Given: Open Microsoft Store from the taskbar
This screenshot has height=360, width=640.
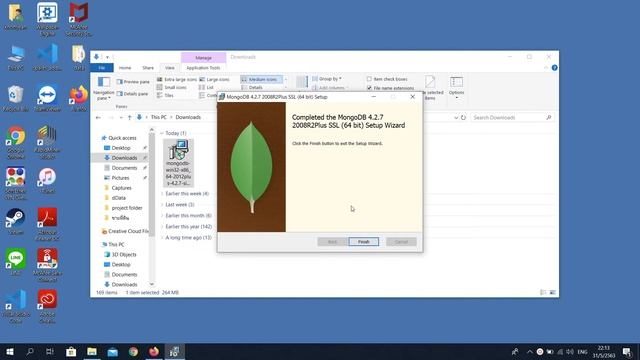Looking at the screenshot, I should click(x=71, y=351).
